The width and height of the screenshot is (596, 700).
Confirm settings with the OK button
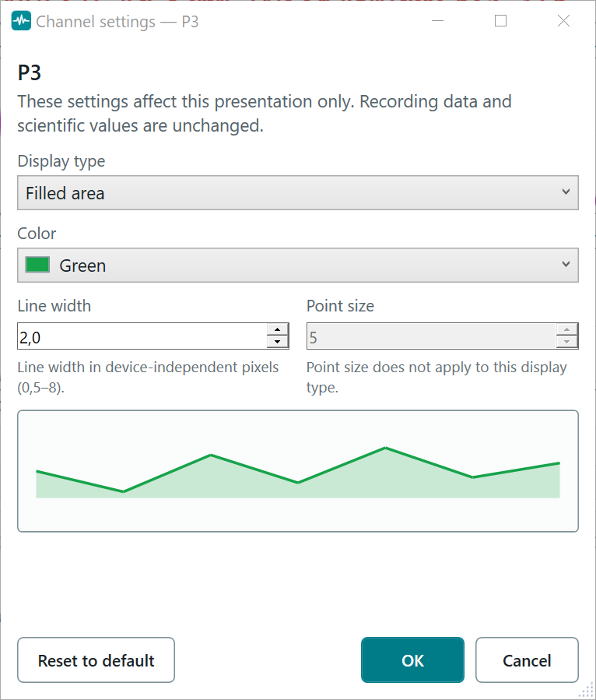[412, 660]
